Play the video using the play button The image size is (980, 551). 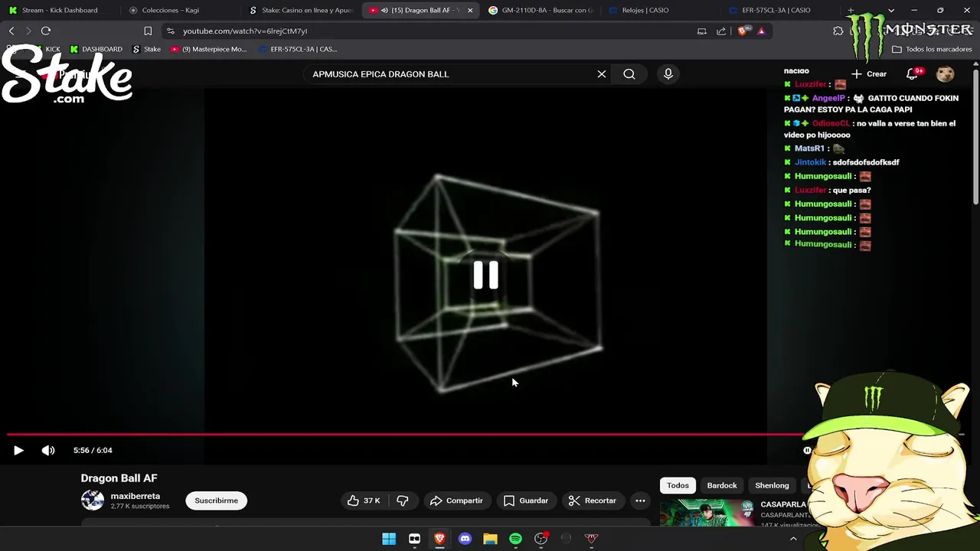(x=18, y=450)
